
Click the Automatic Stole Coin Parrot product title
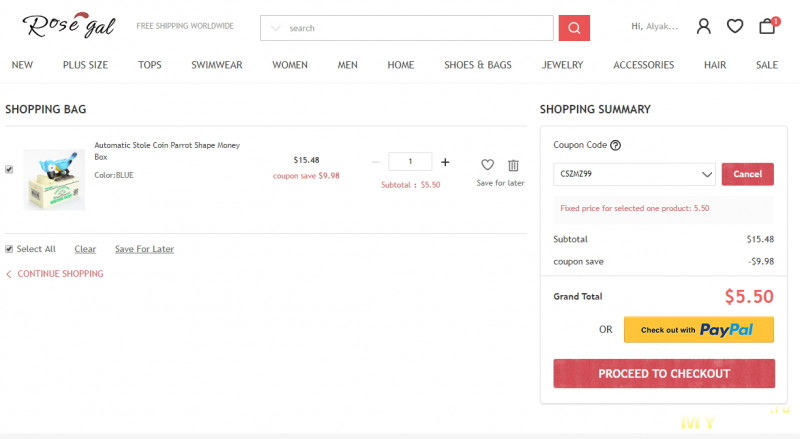coord(167,151)
